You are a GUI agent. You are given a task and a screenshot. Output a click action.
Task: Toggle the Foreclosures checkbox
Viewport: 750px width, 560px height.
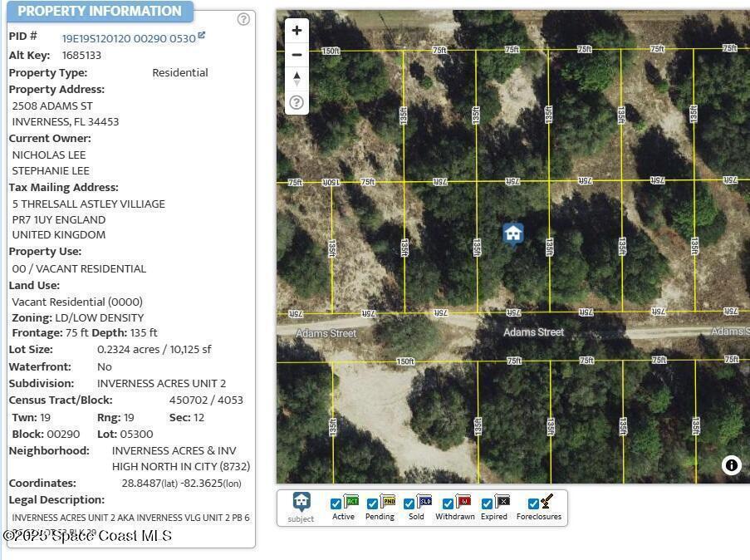pos(533,504)
